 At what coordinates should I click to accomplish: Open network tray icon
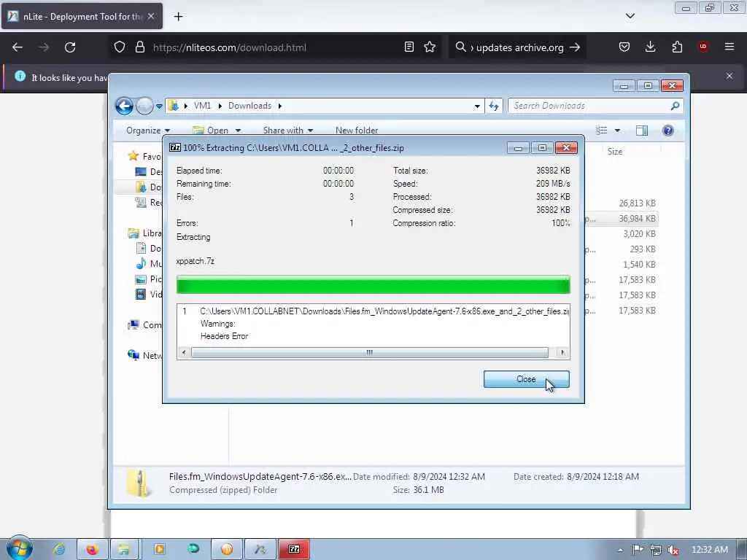[x=656, y=550]
